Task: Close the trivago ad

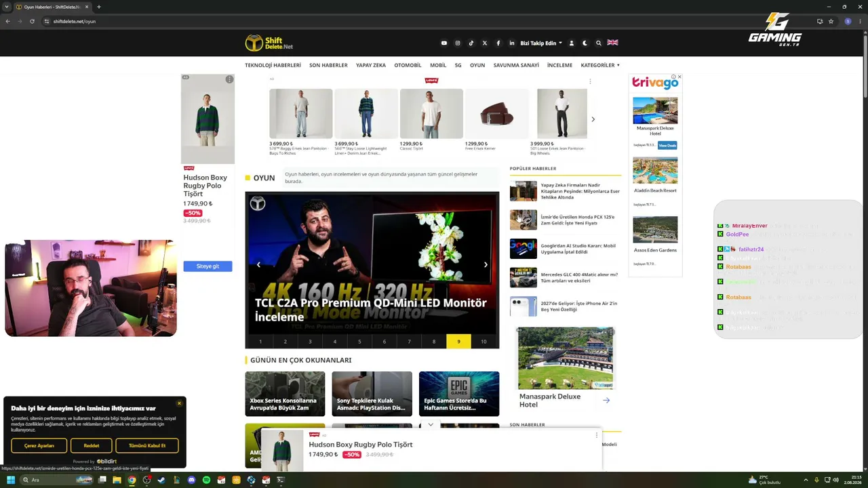Action: [679, 77]
